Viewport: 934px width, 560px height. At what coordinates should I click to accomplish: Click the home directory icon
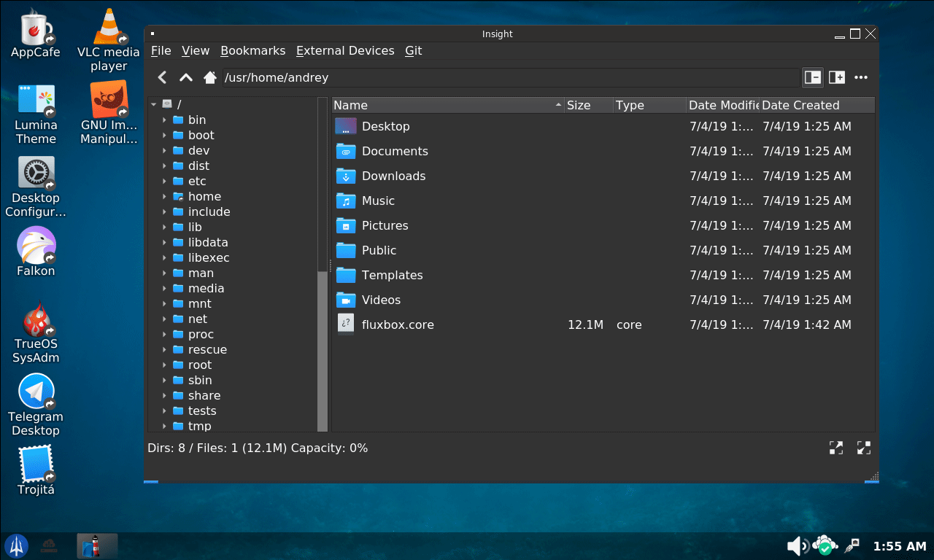tap(210, 77)
